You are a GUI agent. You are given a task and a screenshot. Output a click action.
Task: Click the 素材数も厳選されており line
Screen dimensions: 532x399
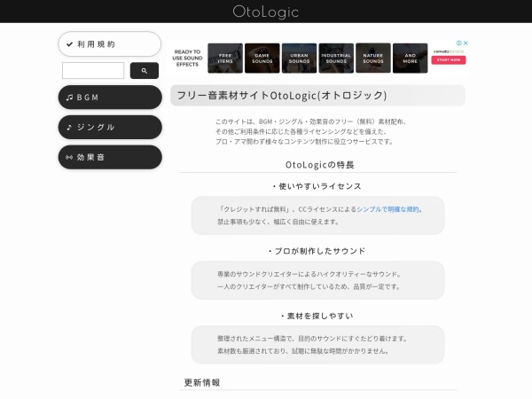coord(303,351)
